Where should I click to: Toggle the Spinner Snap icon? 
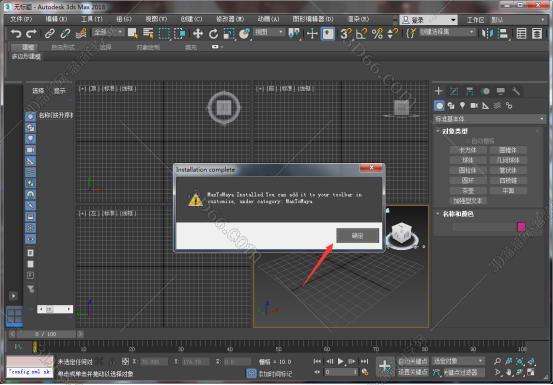point(393,33)
